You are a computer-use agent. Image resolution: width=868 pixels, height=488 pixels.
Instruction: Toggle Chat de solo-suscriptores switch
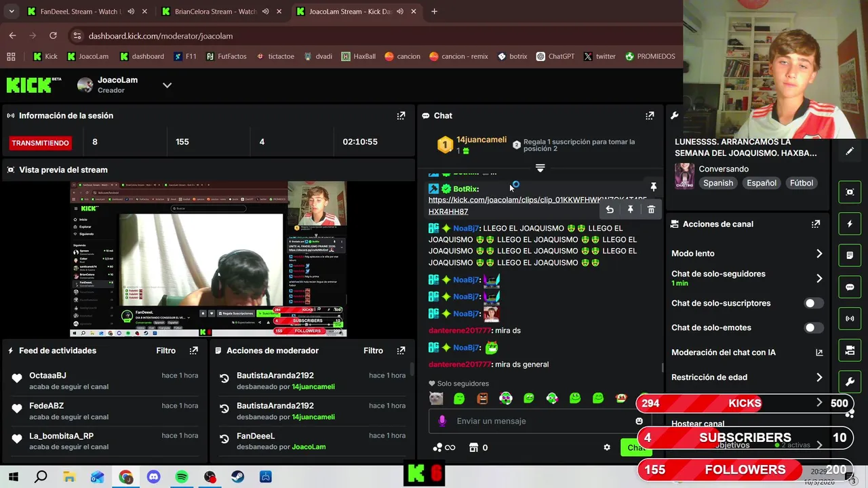pos(814,303)
